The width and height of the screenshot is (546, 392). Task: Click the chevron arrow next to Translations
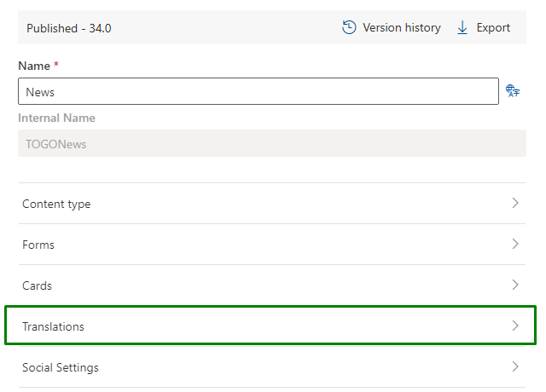tap(515, 326)
